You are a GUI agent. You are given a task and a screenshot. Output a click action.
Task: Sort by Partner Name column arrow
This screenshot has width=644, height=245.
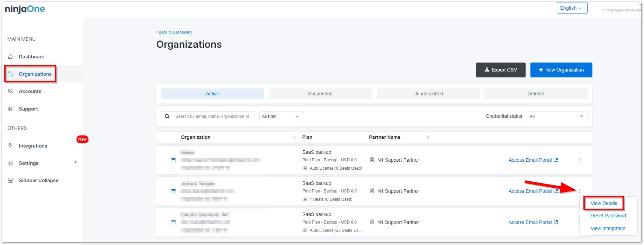428,137
